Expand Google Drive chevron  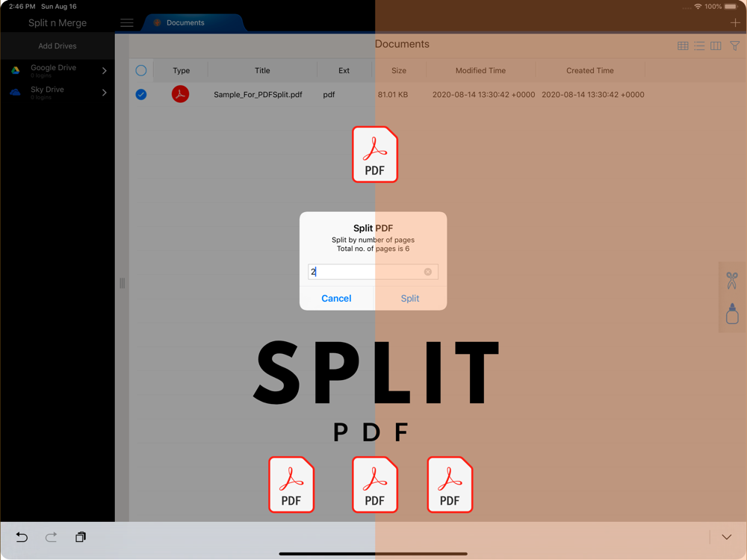(x=105, y=70)
